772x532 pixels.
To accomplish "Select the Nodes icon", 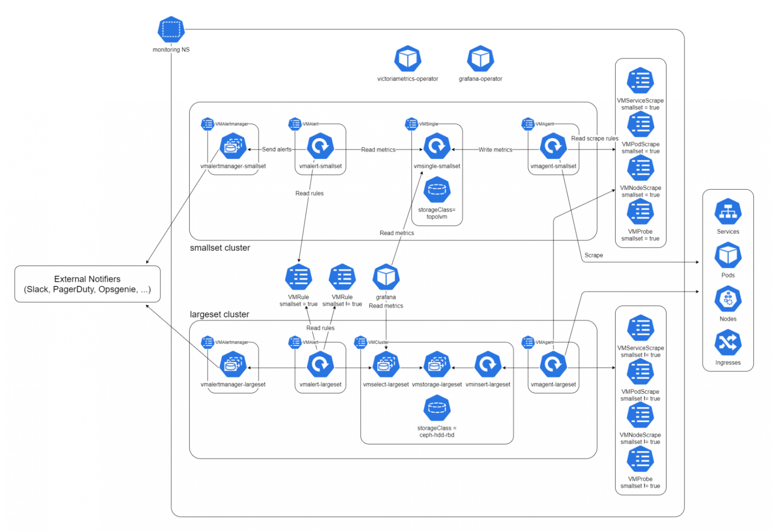I will 728,299.
